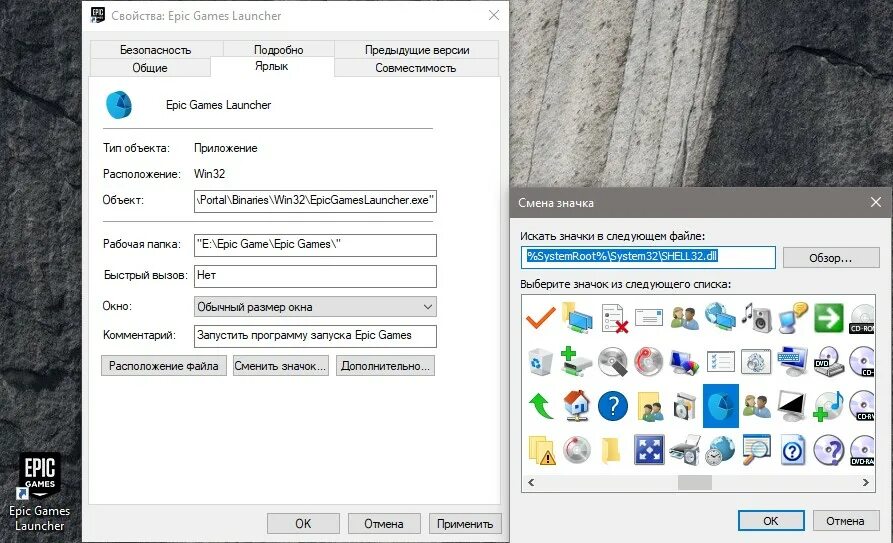Select the drive with green plus icon
Screen dimensions: 893x543
point(576,361)
